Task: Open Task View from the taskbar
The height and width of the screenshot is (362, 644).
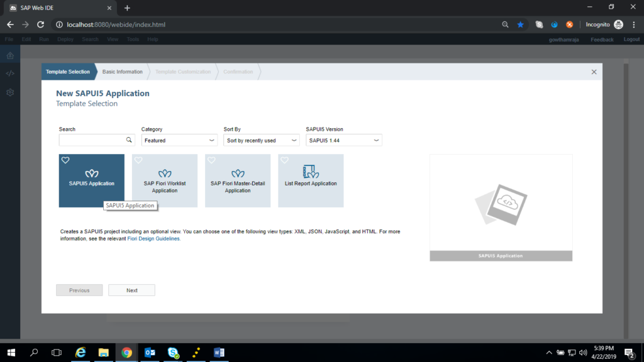Action: point(57,353)
